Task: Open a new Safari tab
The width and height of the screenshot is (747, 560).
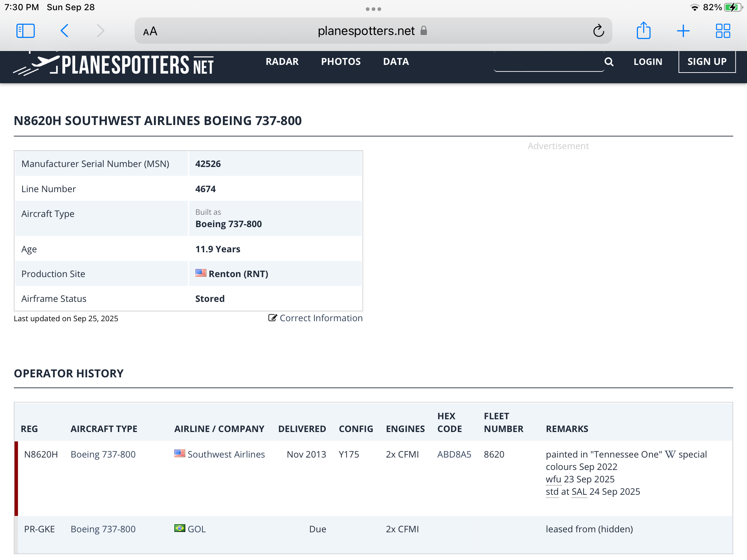Action: pos(683,31)
